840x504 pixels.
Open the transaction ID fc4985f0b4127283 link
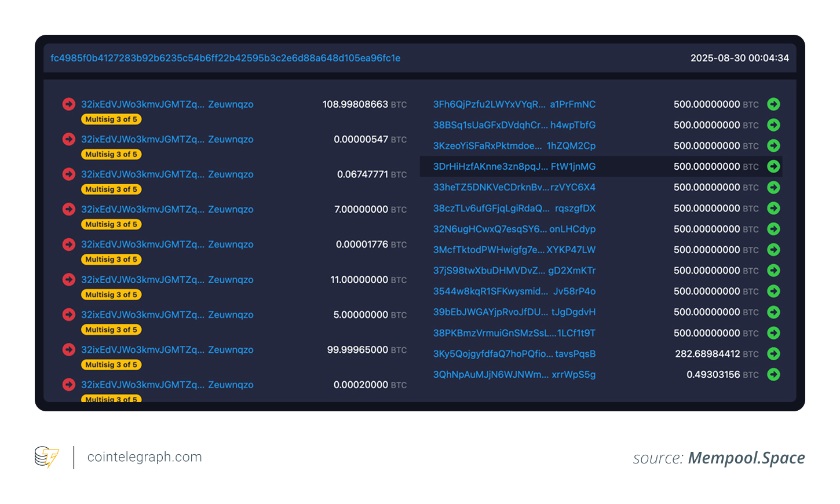(225, 58)
